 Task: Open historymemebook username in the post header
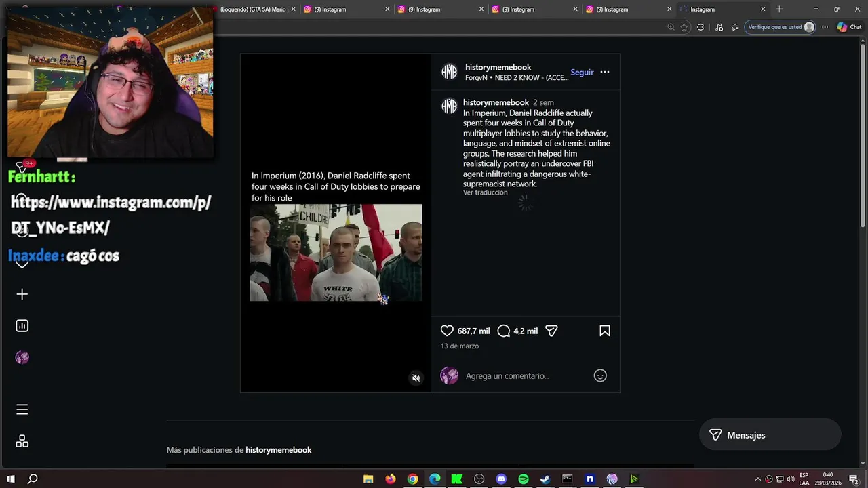coord(498,67)
